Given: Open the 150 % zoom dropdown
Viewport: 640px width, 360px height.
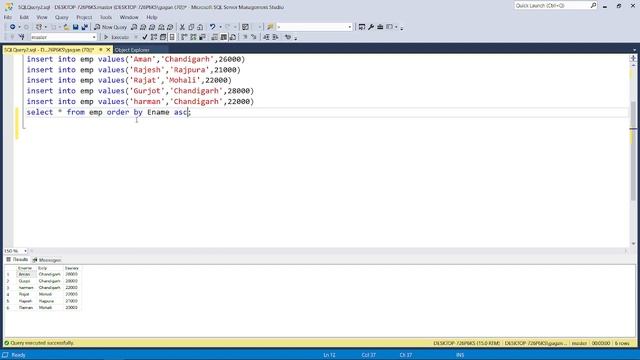Looking at the screenshot, I should 25,251.
